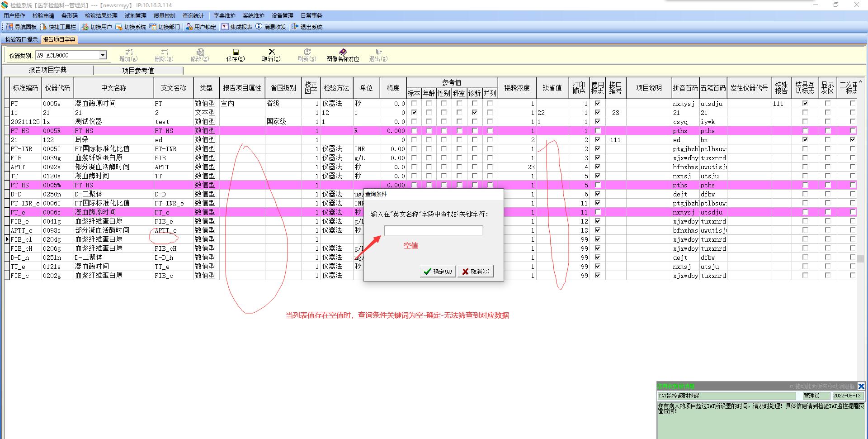Image resolution: width=868 pixels, height=439 pixels.
Task: Open the 用户操作 menu
Action: 14,16
